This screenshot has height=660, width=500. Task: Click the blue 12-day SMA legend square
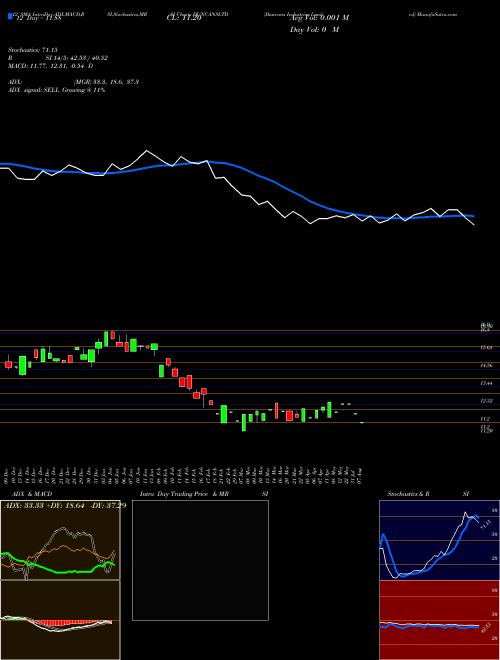tap(11, 17)
